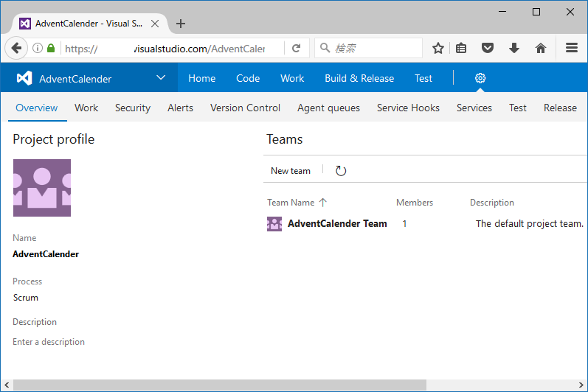The width and height of the screenshot is (588, 392).
Task: Click the browser back arrow button
Action: (16, 48)
